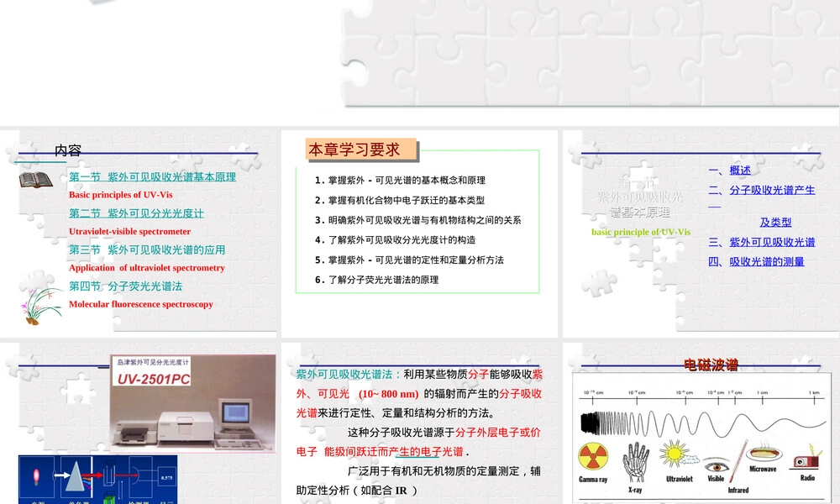Click requirement 4 了解紫外可见吸收分光光度计的构造

396,240
